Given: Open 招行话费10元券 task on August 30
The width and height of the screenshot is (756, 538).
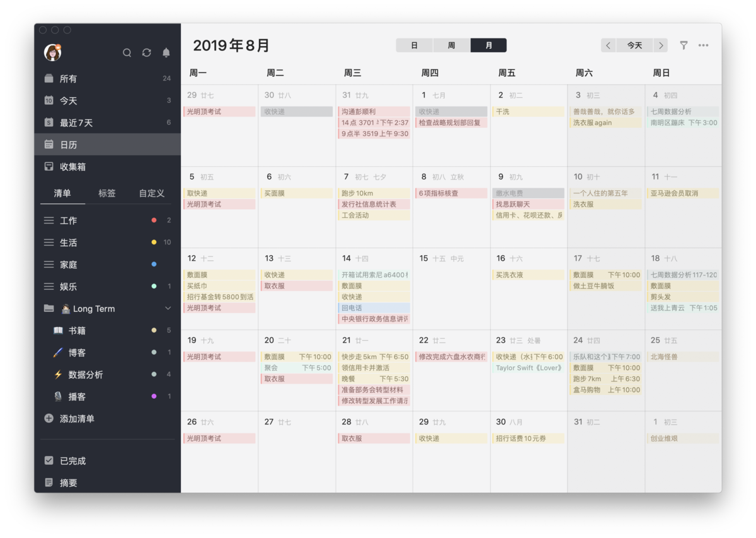Looking at the screenshot, I should (x=529, y=438).
